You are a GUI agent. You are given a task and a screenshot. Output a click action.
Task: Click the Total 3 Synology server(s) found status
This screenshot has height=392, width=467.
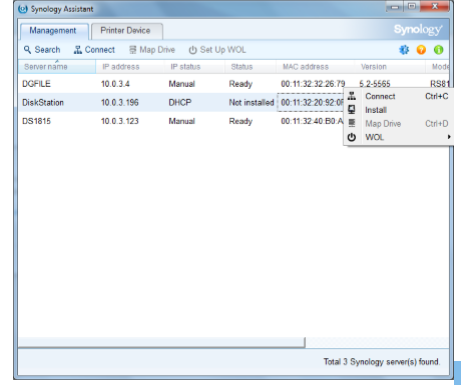(382, 362)
